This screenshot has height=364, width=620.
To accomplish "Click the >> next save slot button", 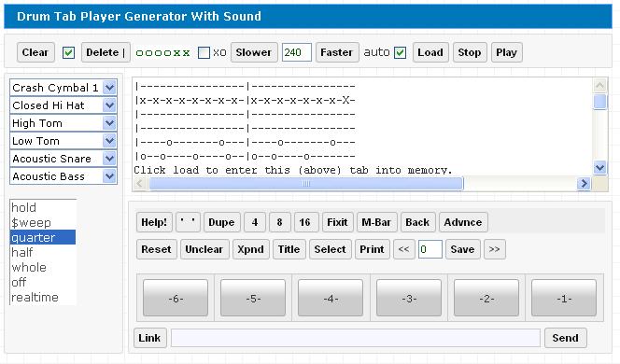I will point(494,249).
